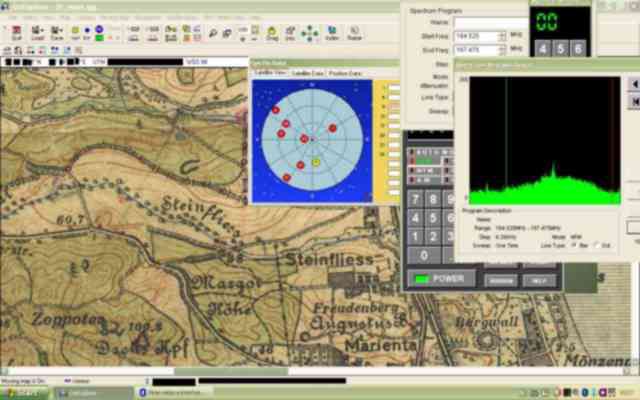Select the small blue dot tool

(87, 30)
